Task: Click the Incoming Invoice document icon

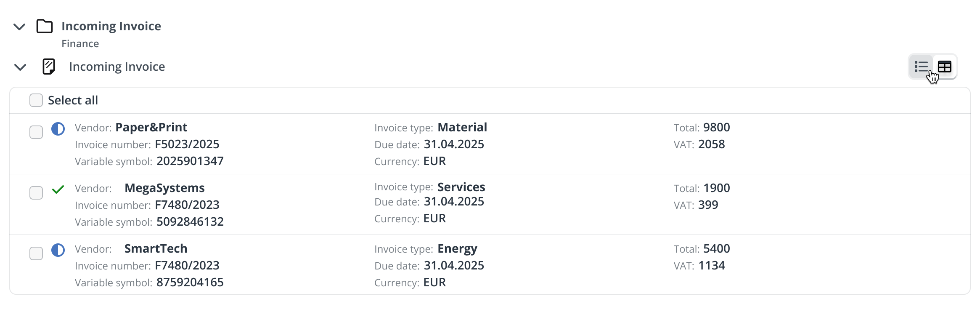Action: pyautogui.click(x=49, y=67)
